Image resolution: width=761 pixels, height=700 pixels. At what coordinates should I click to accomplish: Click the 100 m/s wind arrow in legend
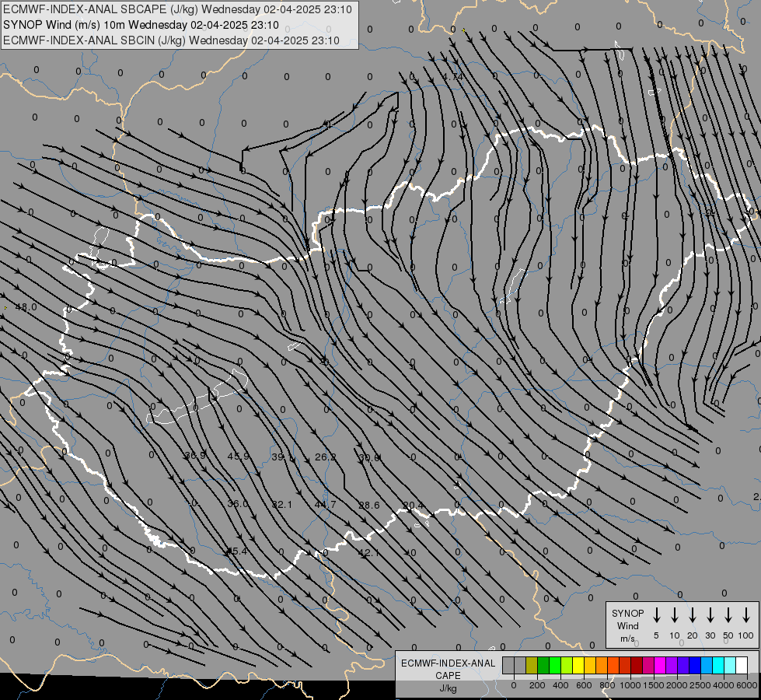746,615
